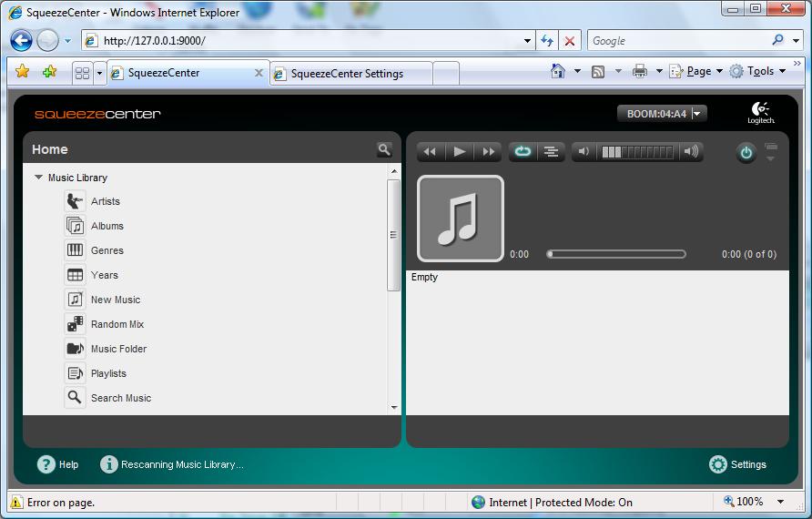Open the BOOM:04:A4 player dropdown
The width and height of the screenshot is (812, 519).
pos(697,114)
